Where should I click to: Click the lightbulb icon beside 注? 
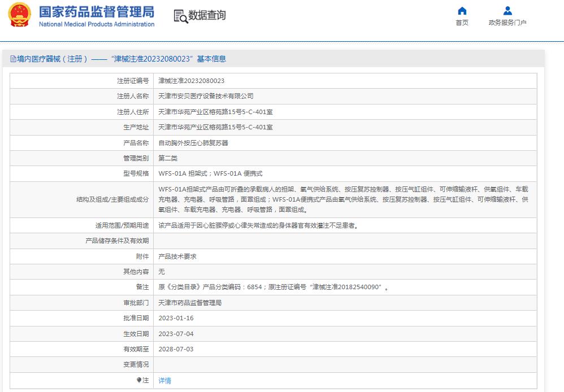[x=139, y=380]
